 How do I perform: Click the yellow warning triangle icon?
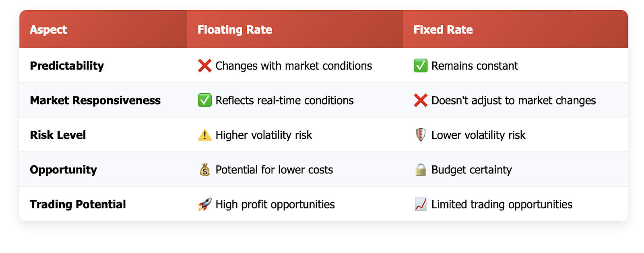pyautogui.click(x=204, y=135)
